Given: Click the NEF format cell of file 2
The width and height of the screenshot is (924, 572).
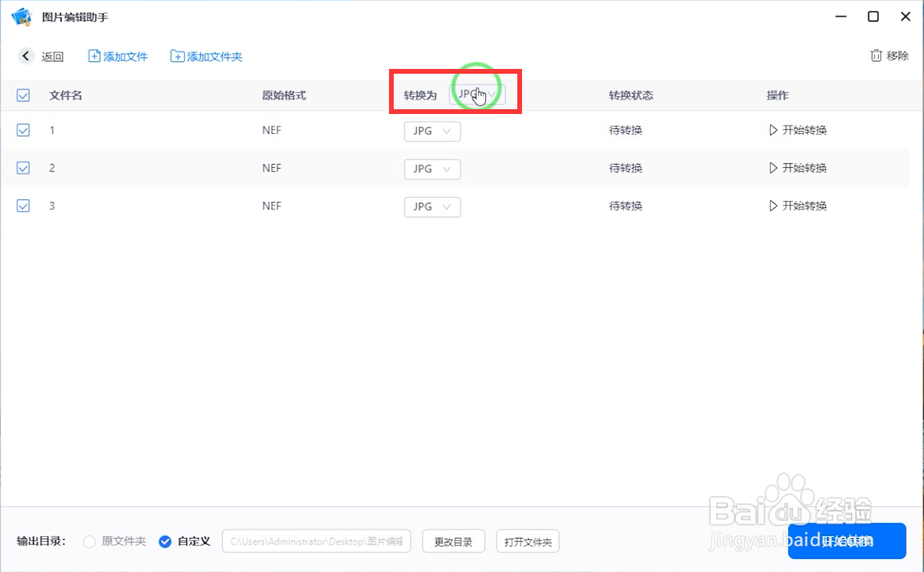Looking at the screenshot, I should tap(272, 168).
